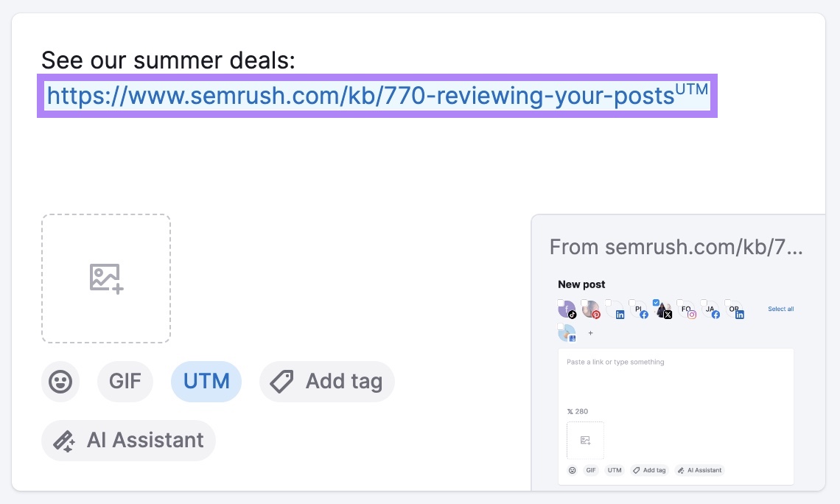Viewport: 840px width, 504px height.
Task: Open the emoji icon in preview panel
Action: [x=572, y=470]
